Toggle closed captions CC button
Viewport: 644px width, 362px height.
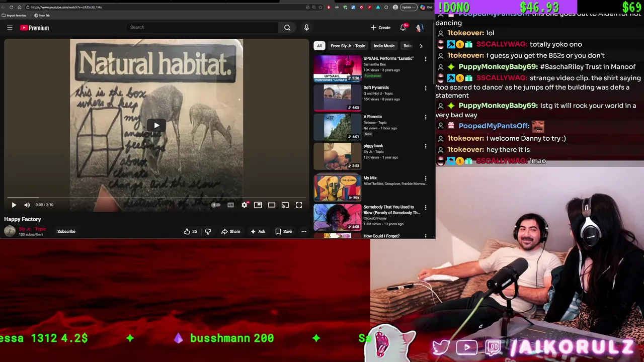click(230, 205)
